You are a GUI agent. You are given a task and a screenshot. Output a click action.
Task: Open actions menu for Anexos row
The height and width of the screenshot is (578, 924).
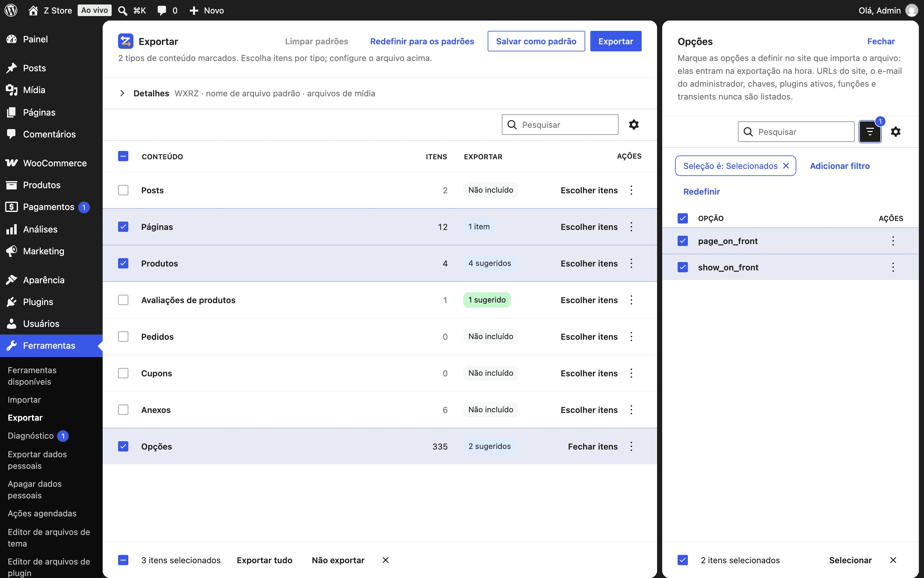[x=631, y=410]
